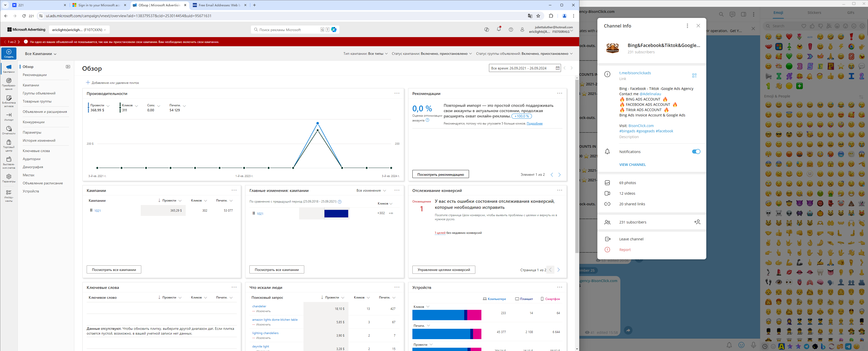This screenshot has height=351, width=868.
Task: Switch to the GIFs tab in Telegram
Action: (x=851, y=13)
